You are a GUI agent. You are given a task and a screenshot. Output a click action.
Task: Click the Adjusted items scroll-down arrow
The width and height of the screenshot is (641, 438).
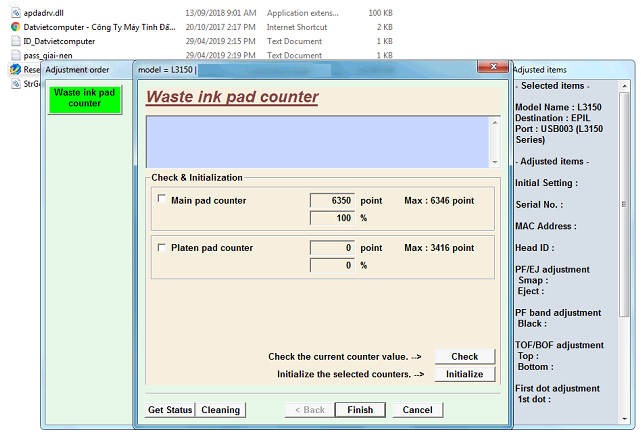(624, 419)
